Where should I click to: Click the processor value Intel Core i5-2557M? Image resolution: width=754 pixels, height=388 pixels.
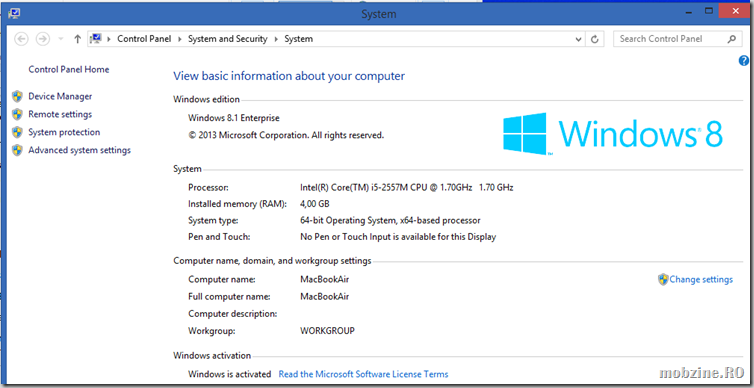(407, 187)
